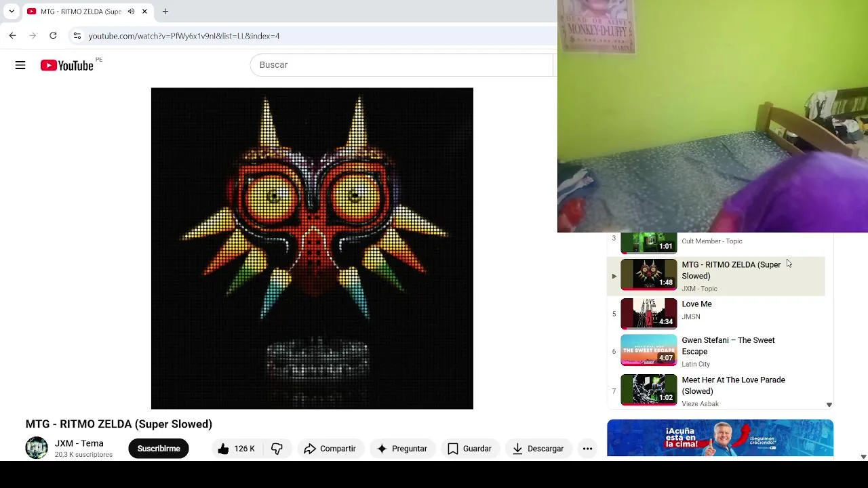Open the Cult Member - Topic playlist thumbnail
The height and width of the screenshot is (488, 868).
tap(649, 243)
